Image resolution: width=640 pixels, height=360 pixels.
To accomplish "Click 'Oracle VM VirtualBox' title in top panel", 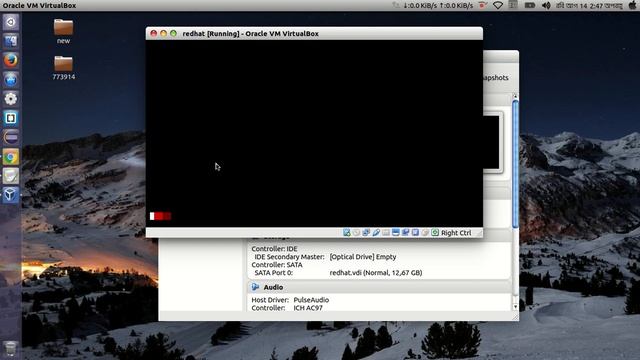I will (39, 6).
